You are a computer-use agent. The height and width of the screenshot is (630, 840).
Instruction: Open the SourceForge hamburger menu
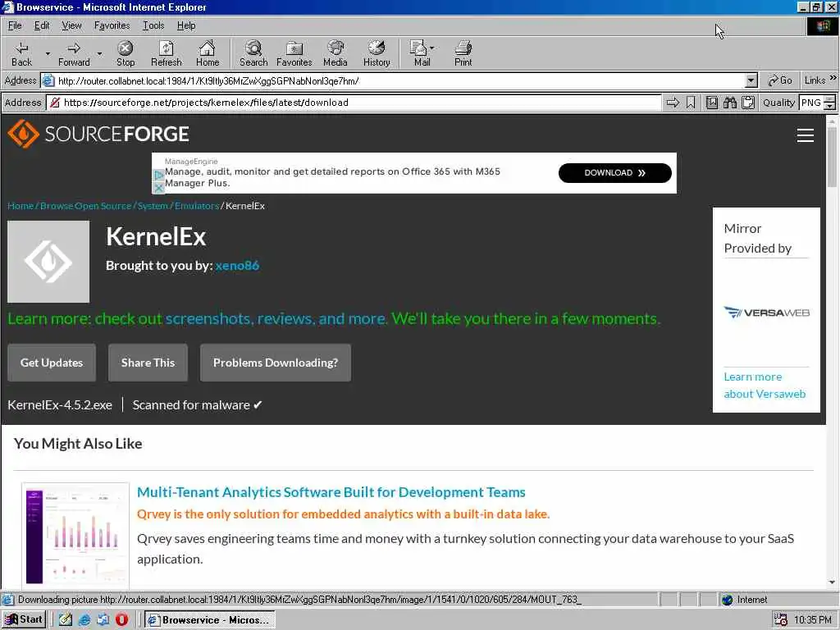[x=806, y=135]
